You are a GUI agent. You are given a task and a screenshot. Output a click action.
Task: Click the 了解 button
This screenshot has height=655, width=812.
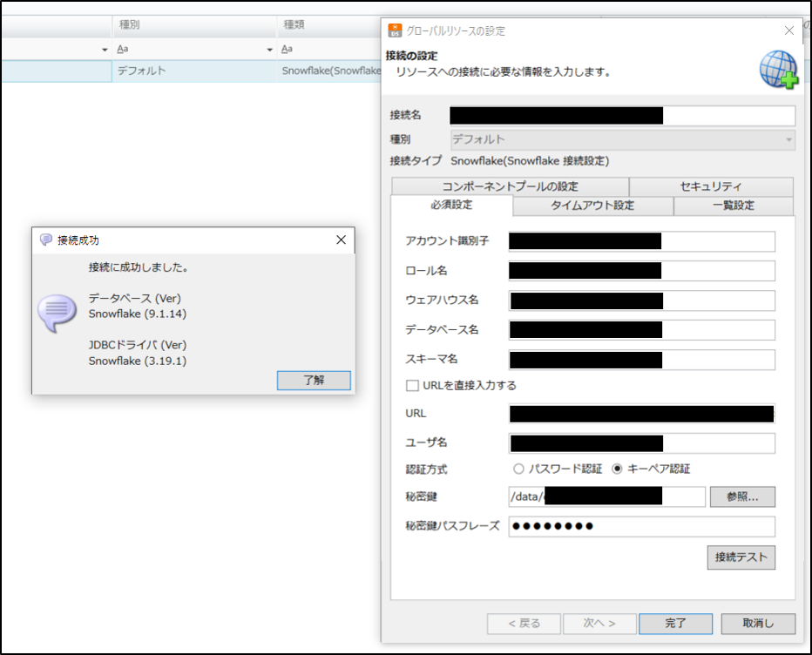click(x=314, y=380)
